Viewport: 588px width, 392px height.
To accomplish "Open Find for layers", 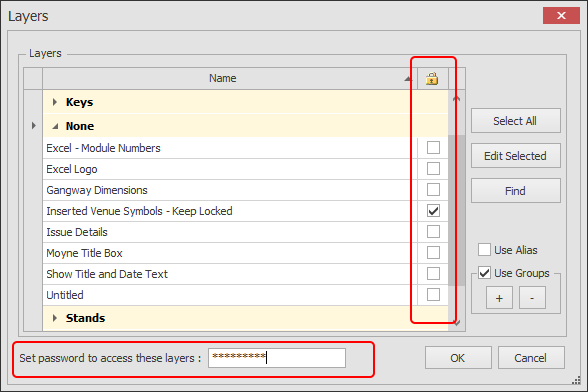I will 516,191.
